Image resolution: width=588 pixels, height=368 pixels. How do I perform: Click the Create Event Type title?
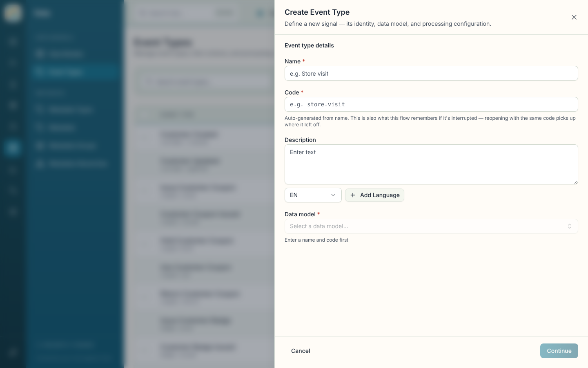point(317,12)
